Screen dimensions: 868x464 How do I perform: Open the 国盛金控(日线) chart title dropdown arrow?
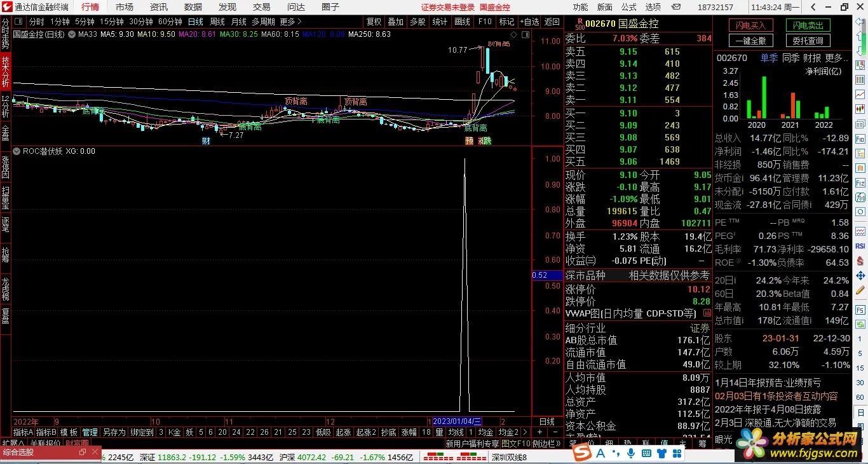[71, 34]
